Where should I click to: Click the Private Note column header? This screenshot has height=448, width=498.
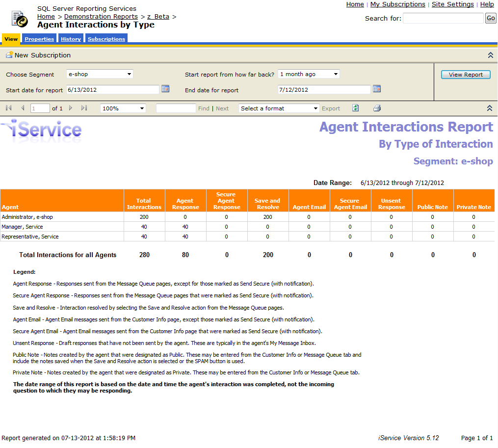[x=474, y=201]
